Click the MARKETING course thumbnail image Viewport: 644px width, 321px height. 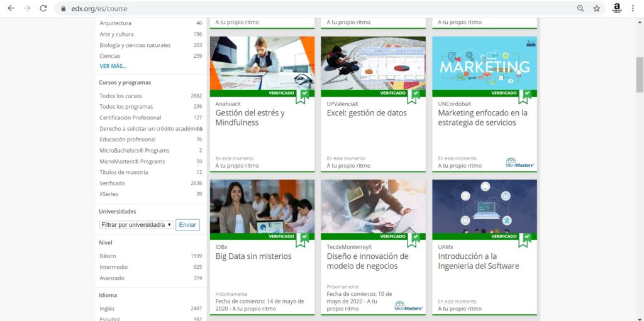[485, 63]
